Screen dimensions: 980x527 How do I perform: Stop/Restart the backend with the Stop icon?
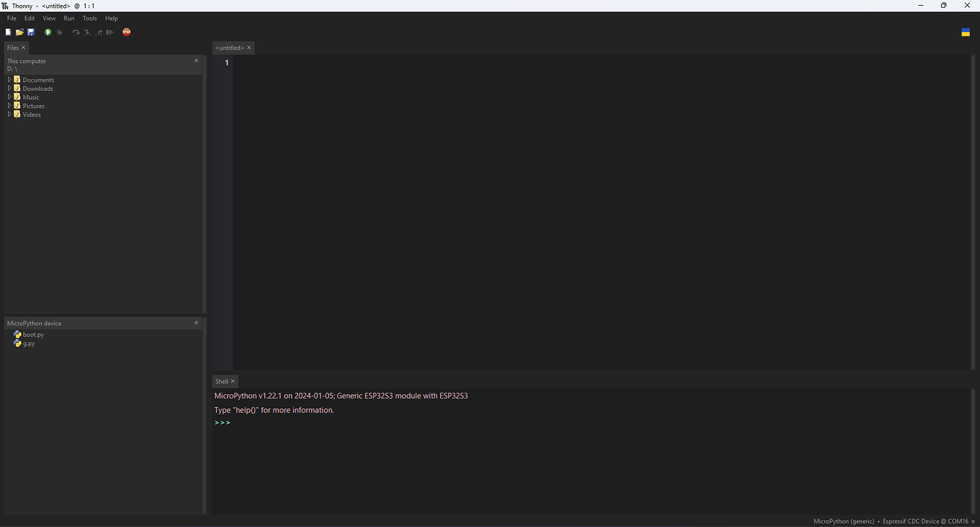click(126, 32)
